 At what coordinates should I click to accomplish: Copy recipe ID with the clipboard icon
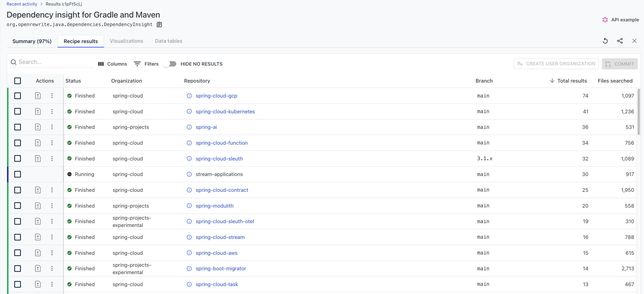[x=159, y=25]
